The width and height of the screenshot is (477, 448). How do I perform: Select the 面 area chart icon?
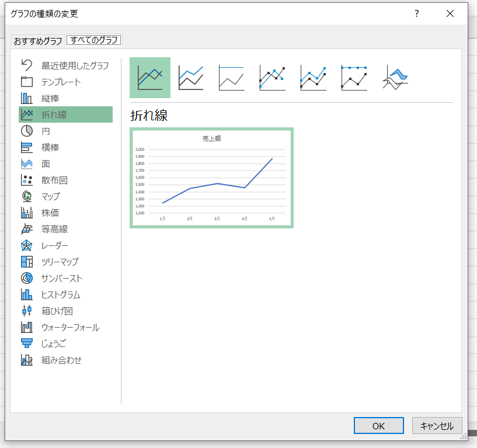tap(27, 164)
